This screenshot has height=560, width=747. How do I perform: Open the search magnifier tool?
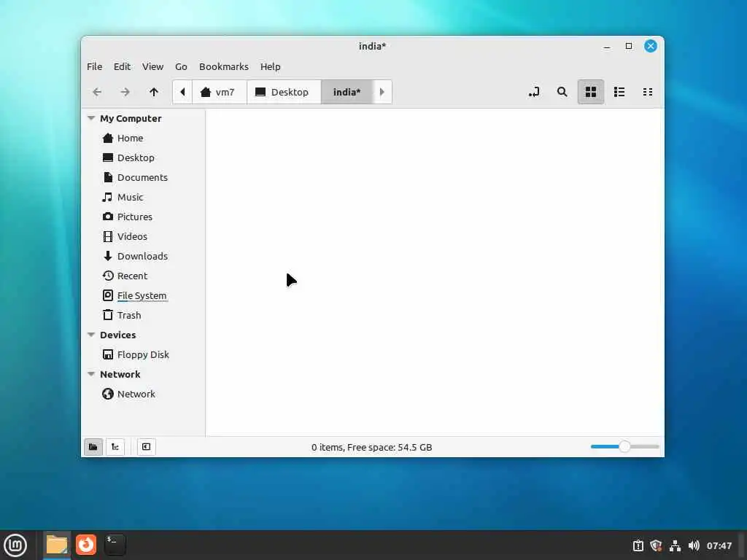pyautogui.click(x=562, y=92)
